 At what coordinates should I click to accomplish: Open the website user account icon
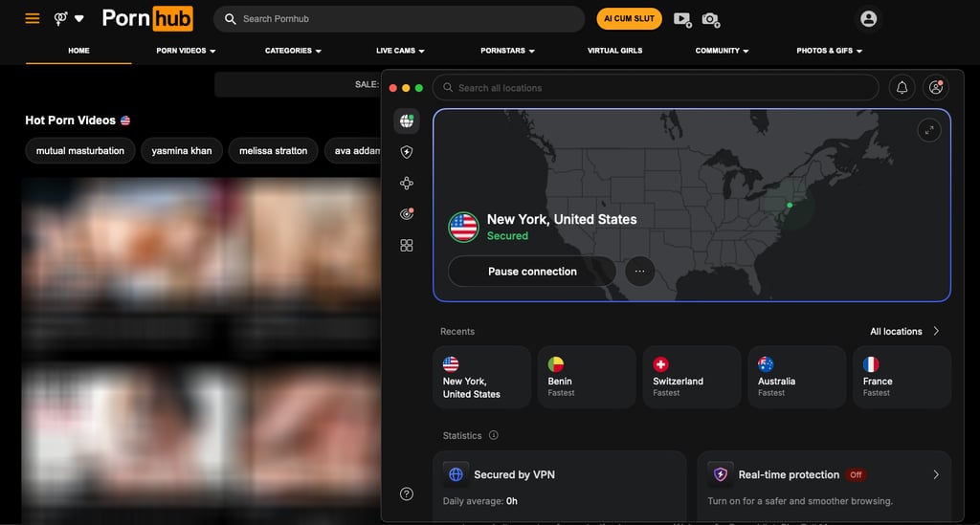(x=868, y=19)
